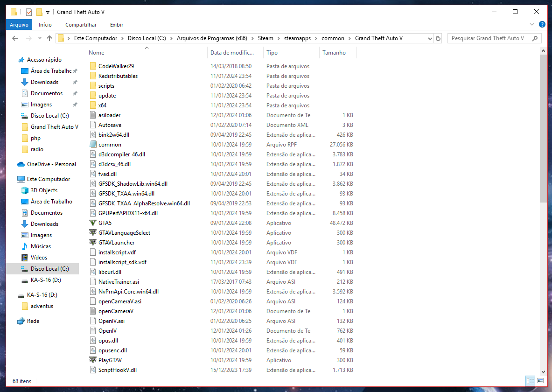Click the vertical scrollbar thumb
This screenshot has width=552, height=392.
pos(543,128)
